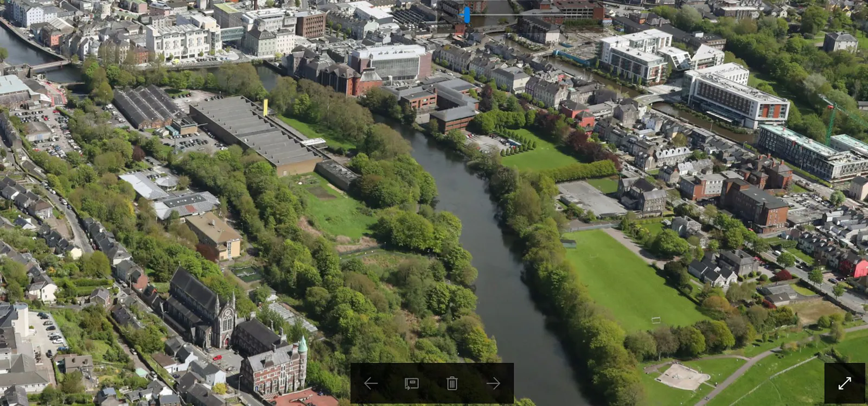Advance to the next view with the right arrow

click(x=493, y=383)
